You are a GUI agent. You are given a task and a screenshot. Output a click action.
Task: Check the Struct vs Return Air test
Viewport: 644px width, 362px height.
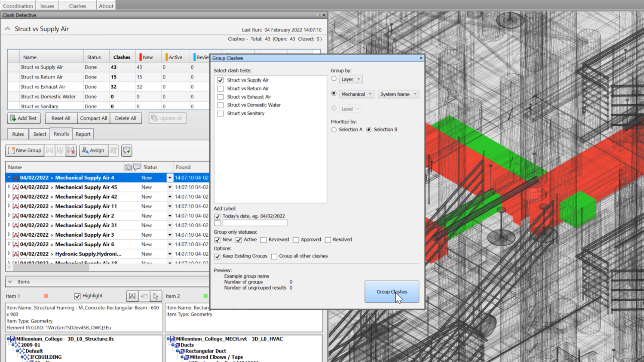pyautogui.click(x=220, y=89)
